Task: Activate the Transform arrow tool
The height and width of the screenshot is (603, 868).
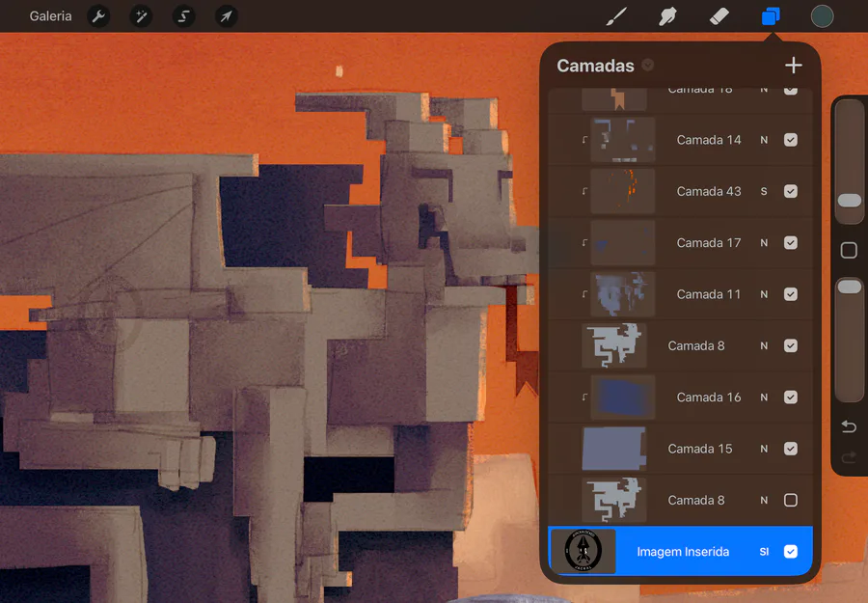Action: [x=226, y=16]
